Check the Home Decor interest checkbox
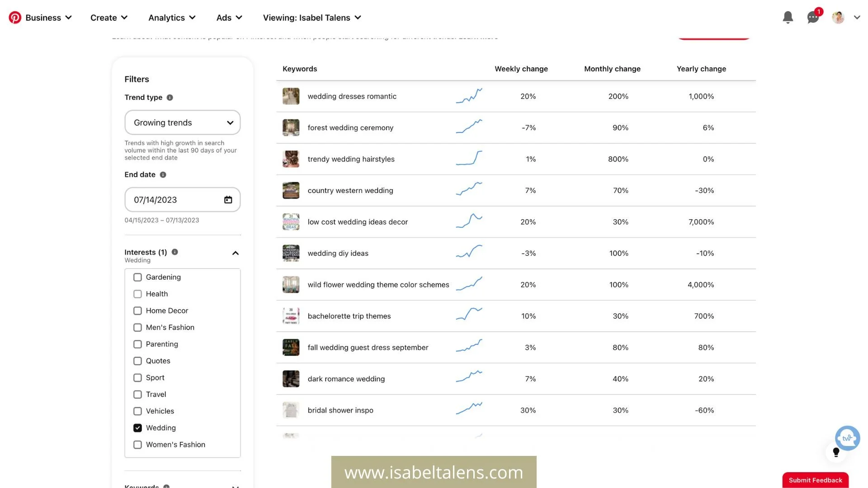Screen dimensions: 868x488 coord(137,310)
